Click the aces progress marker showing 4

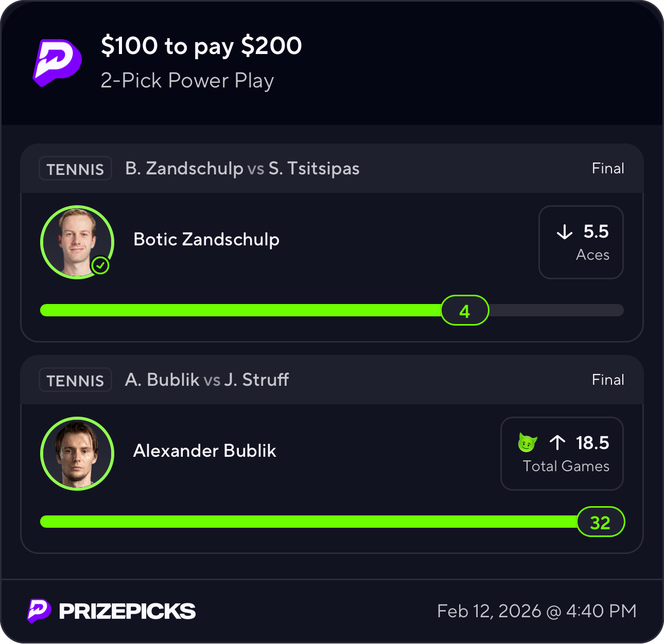464,311
